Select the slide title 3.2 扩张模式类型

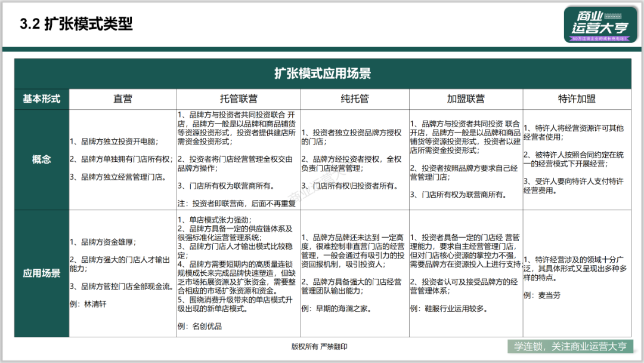76,24
